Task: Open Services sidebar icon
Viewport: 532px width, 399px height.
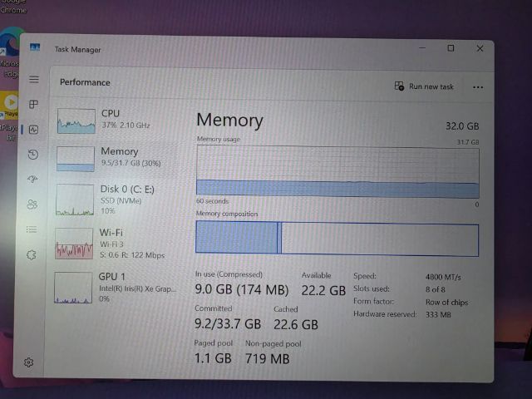Action: [x=32, y=255]
